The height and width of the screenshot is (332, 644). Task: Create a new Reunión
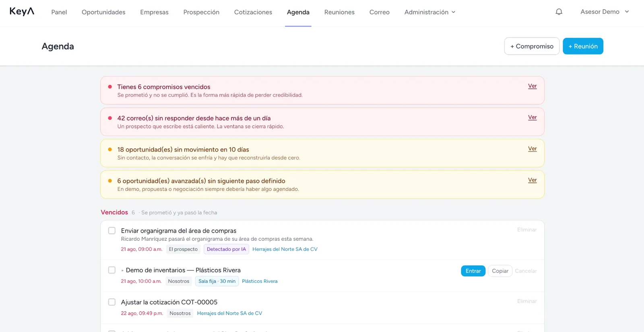[x=583, y=46]
